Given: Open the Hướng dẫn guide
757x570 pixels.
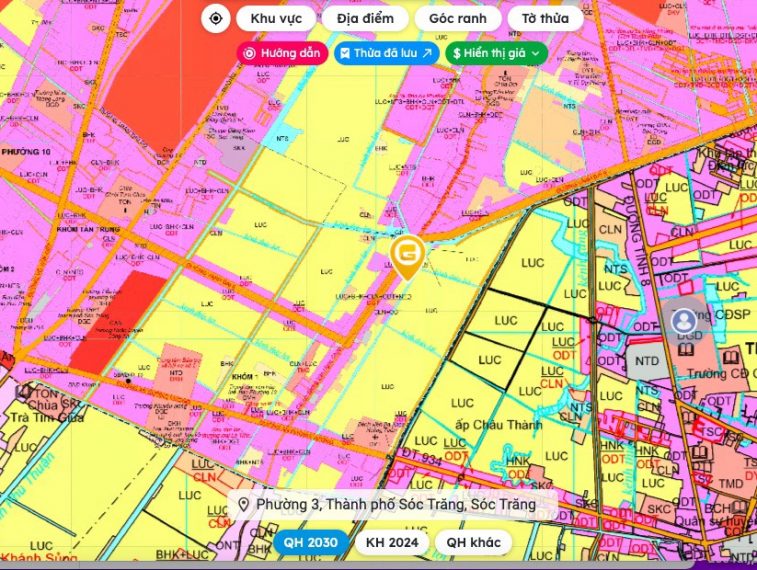Looking at the screenshot, I should point(280,53).
